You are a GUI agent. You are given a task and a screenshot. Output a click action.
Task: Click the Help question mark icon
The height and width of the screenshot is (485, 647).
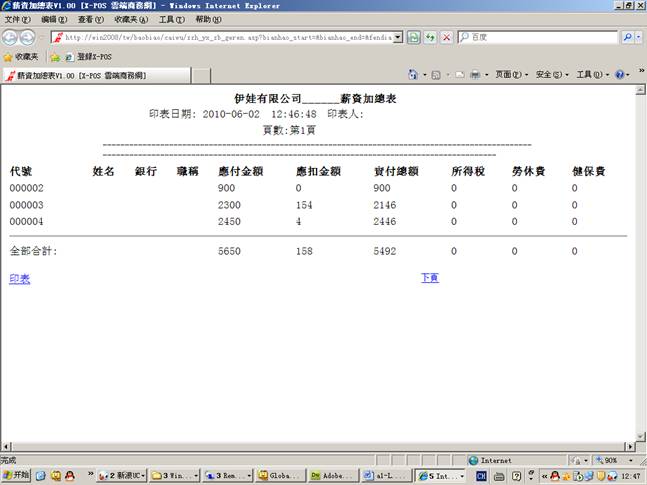[619, 75]
